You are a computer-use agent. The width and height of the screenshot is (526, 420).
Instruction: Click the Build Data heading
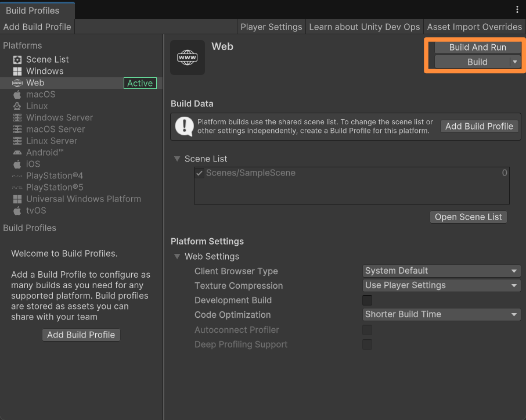(192, 104)
